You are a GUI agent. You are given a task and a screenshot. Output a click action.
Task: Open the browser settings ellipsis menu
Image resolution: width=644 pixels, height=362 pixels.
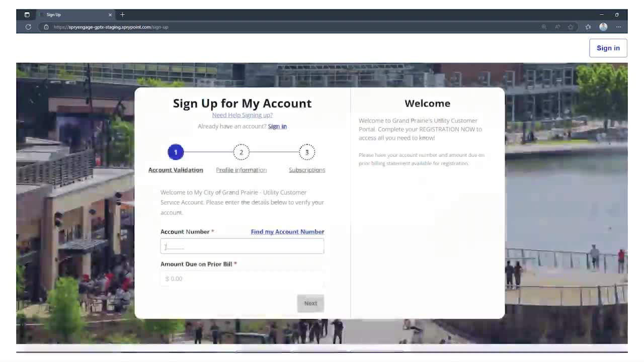(618, 27)
